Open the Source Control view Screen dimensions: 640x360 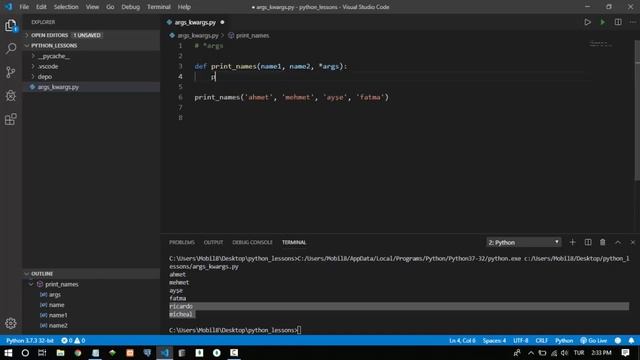click(11, 72)
